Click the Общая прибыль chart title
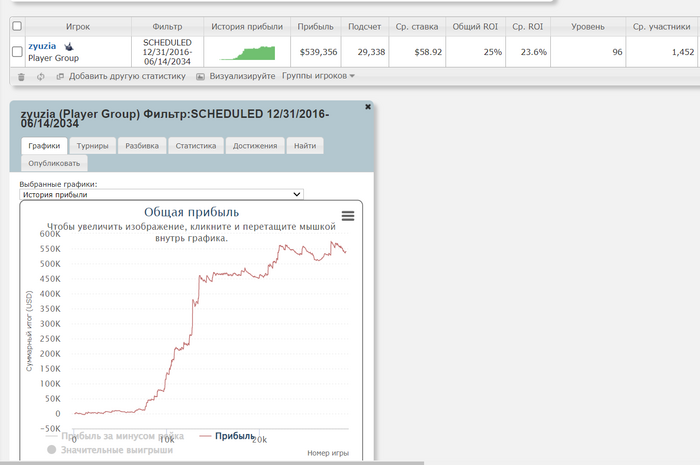Image resolution: width=700 pixels, height=465 pixels. [191, 212]
